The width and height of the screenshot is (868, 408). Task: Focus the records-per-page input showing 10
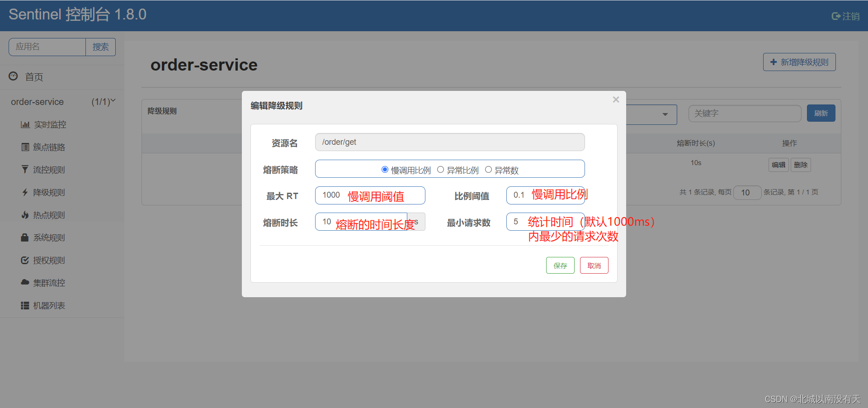pos(747,193)
